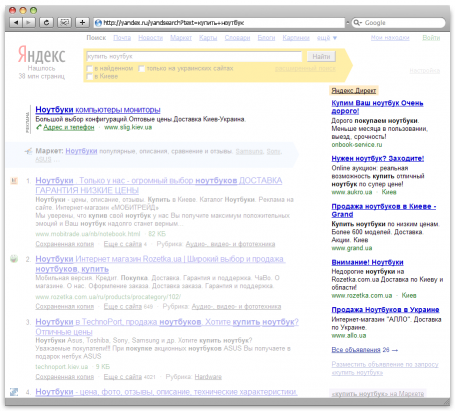Open the Словари tab
Viewport: 455px width, 411px height.
pos(237,38)
